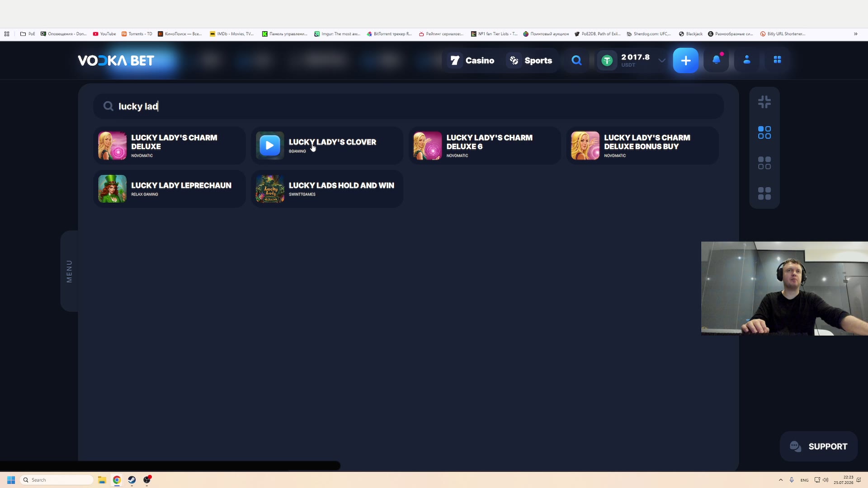Open the four-square apps menu in header
This screenshot has height=488, width=868.
point(778,60)
